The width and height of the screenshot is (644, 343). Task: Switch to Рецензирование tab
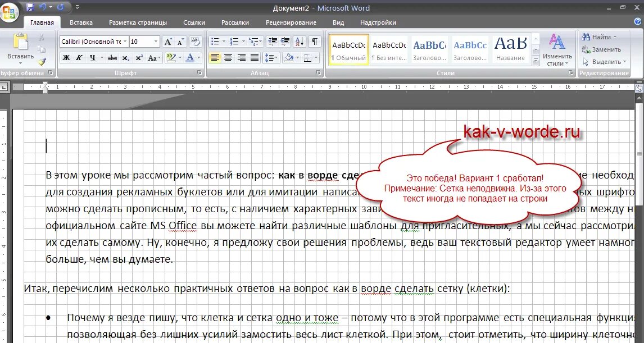(291, 22)
